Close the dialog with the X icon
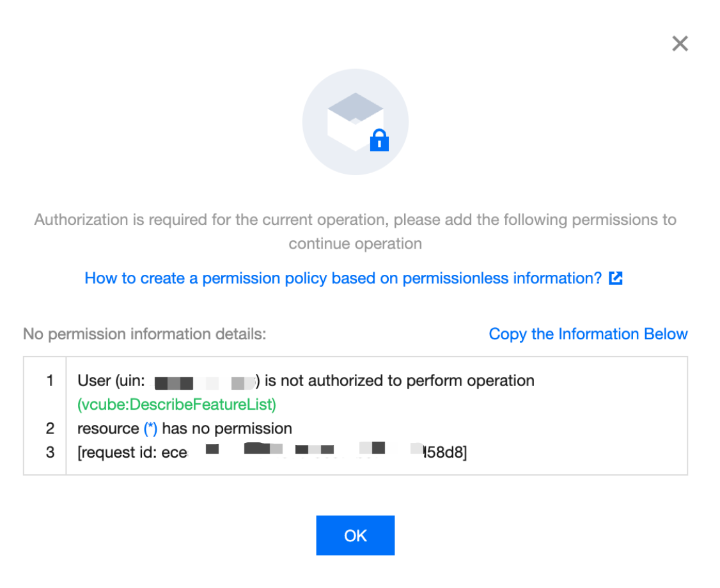This screenshot has height=588, width=720. tap(680, 43)
